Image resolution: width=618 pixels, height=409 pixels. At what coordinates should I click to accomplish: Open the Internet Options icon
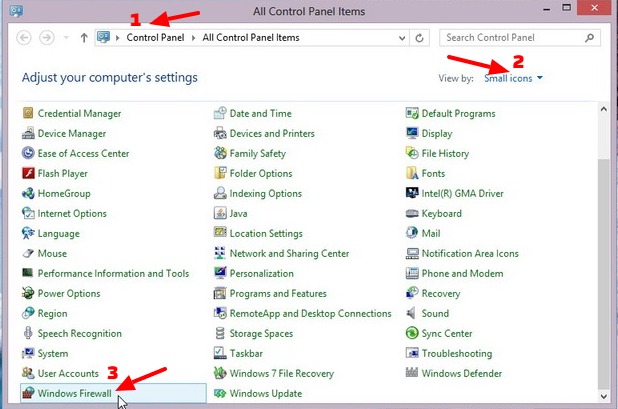point(28,214)
